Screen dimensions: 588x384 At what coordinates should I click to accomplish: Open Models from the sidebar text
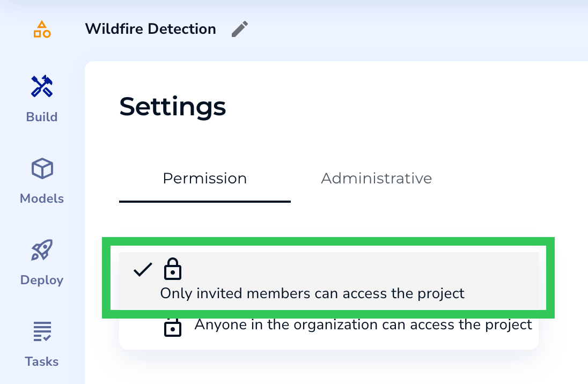tap(41, 198)
